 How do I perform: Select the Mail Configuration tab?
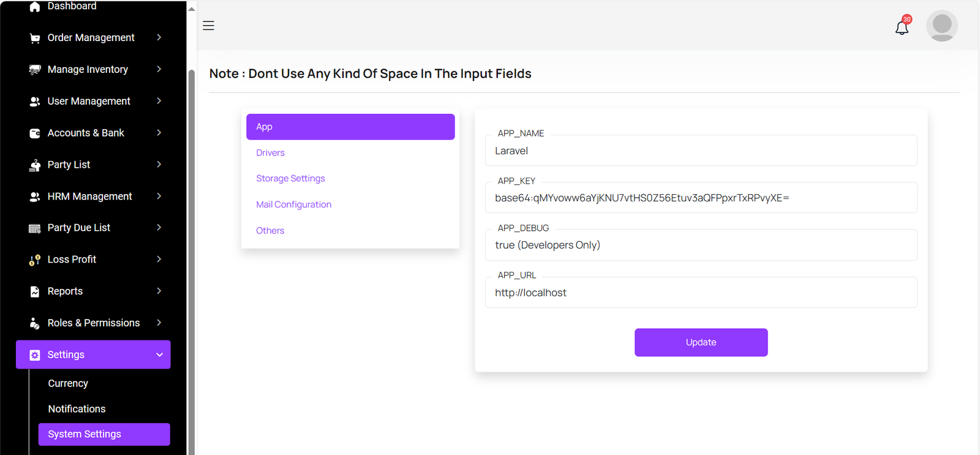pyautogui.click(x=293, y=205)
